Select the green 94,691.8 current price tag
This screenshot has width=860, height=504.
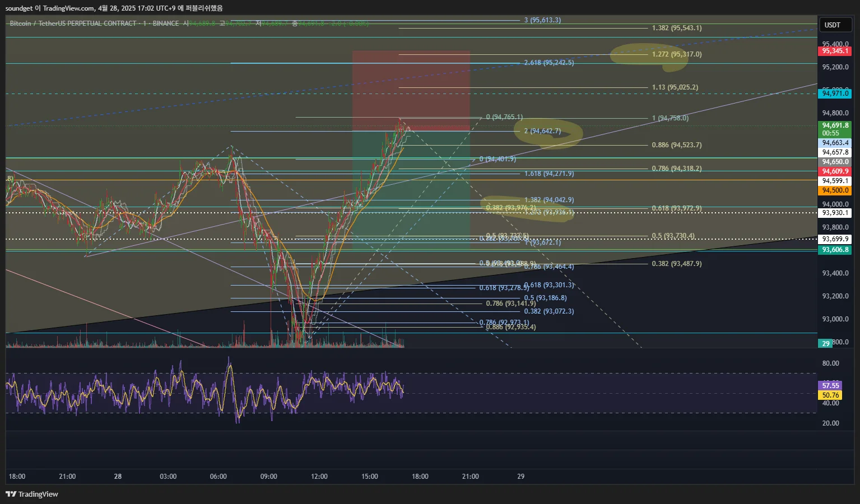[x=835, y=129]
